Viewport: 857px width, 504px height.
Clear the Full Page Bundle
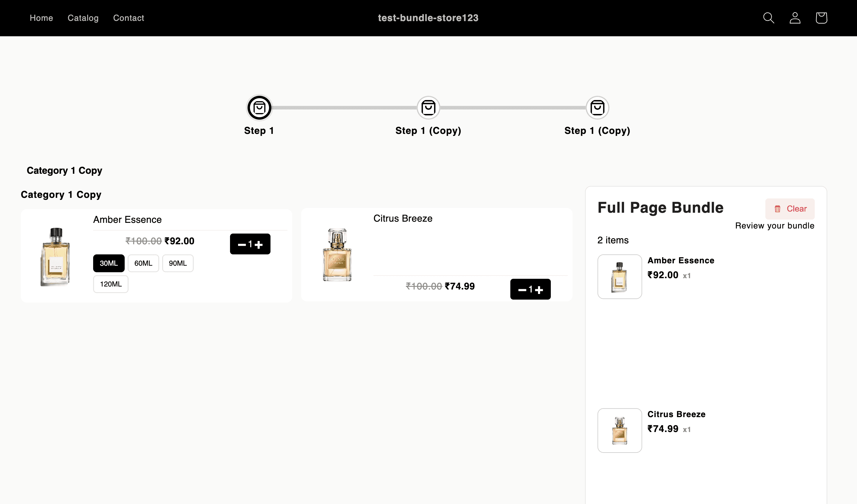click(790, 209)
